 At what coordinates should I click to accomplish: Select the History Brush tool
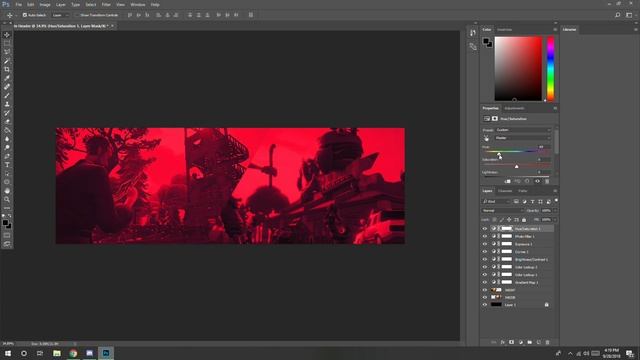(7, 113)
